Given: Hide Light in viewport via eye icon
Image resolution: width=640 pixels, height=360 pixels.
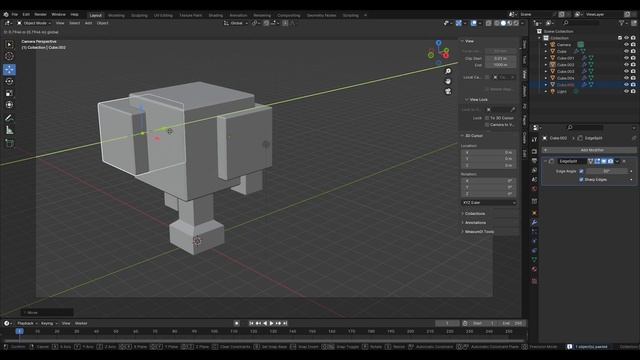Looking at the screenshot, I should (x=626, y=91).
